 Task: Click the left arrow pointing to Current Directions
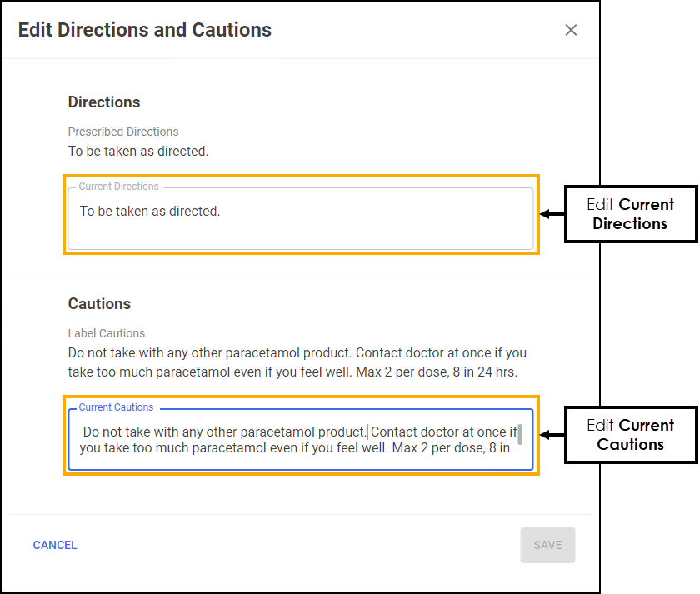pos(552,214)
